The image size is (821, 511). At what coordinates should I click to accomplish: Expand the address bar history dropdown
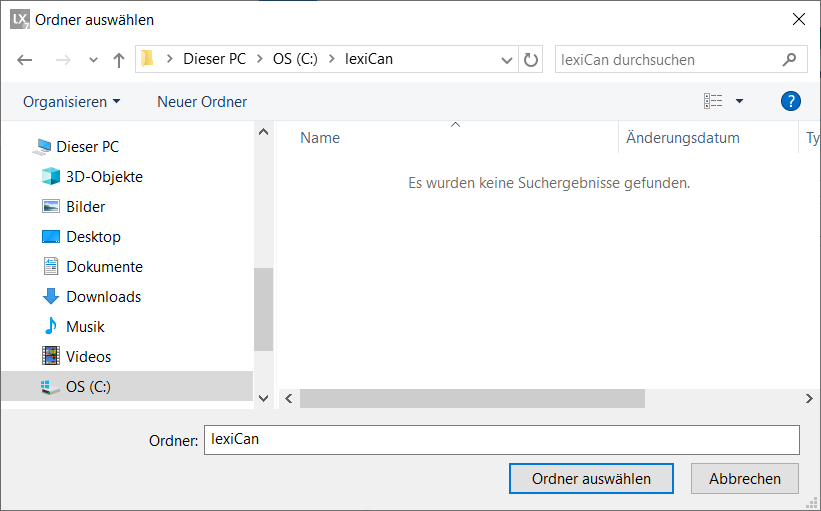pos(507,60)
